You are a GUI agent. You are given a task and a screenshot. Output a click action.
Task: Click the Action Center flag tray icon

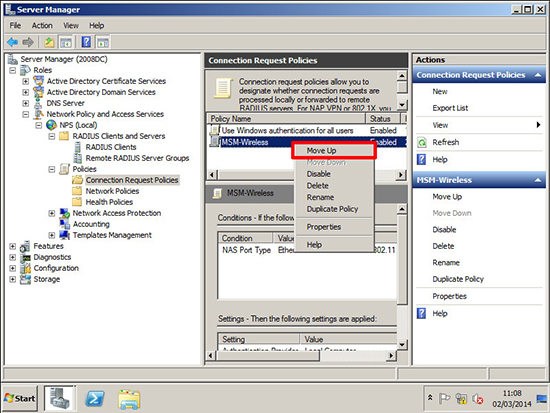(444, 399)
